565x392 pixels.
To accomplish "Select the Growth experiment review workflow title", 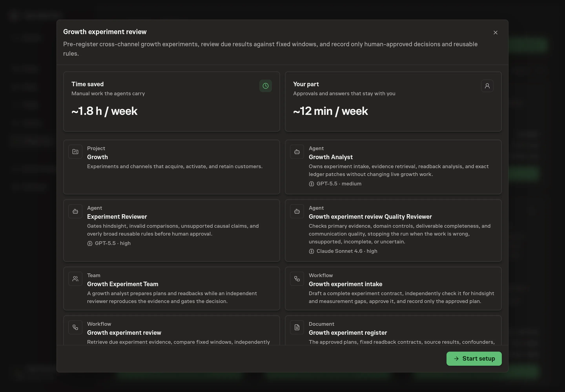I will (x=124, y=333).
